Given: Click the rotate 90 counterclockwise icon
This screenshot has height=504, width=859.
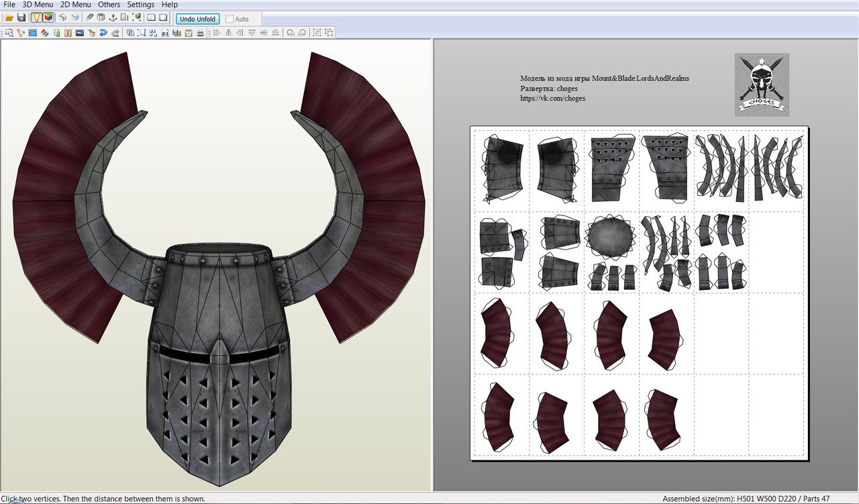Looking at the screenshot, I should tap(291, 32).
